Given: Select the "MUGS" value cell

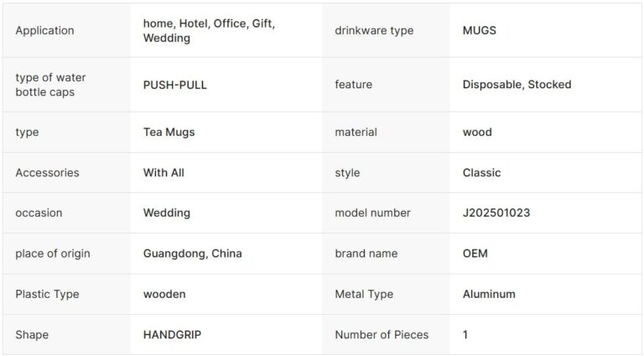Looking at the screenshot, I should [480, 31].
